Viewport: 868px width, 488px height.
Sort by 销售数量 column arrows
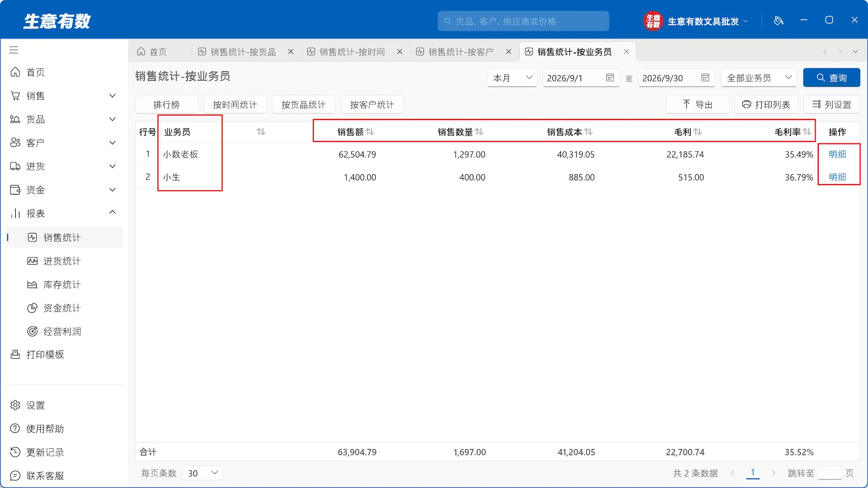(480, 132)
